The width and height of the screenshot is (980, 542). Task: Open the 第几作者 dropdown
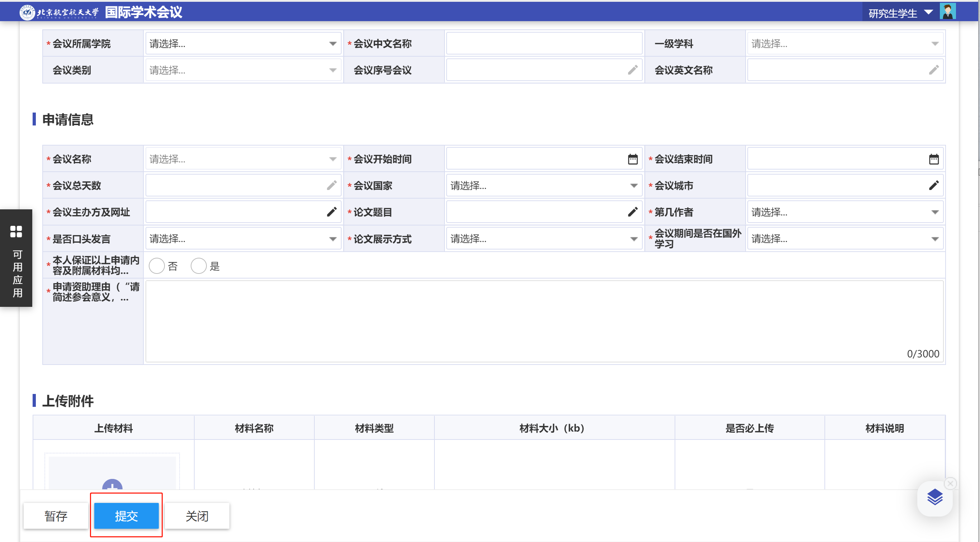pos(845,212)
